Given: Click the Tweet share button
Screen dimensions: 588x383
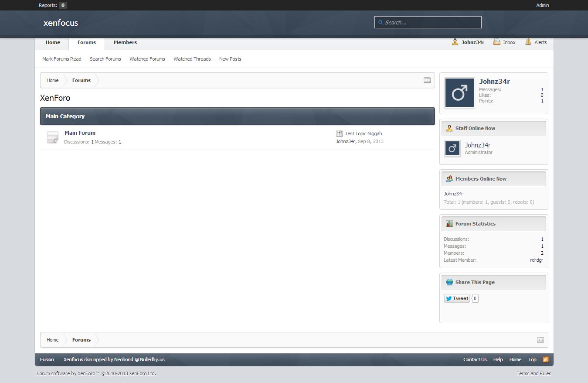Looking at the screenshot, I should coord(457,298).
